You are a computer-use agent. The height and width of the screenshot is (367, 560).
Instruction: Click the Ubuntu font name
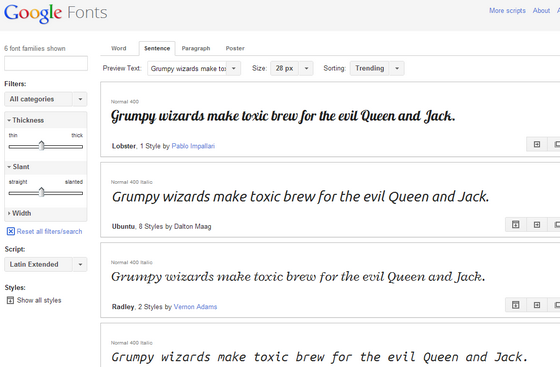(x=123, y=226)
